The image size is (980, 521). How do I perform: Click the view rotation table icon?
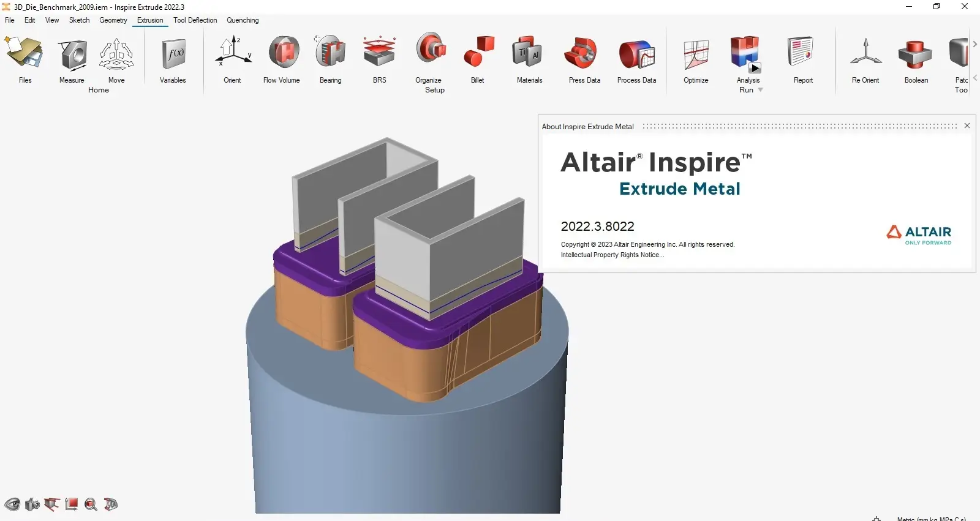[52, 504]
